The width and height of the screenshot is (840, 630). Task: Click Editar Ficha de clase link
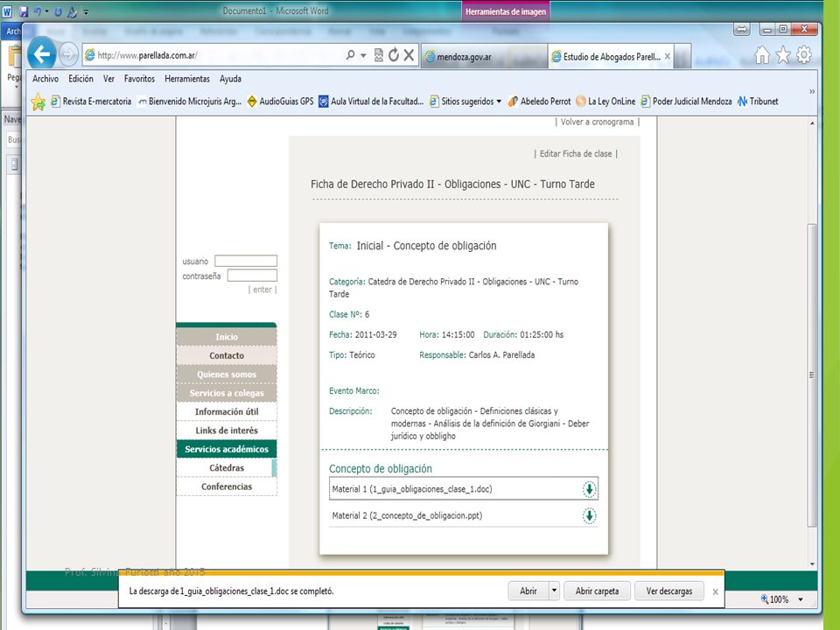pos(576,154)
